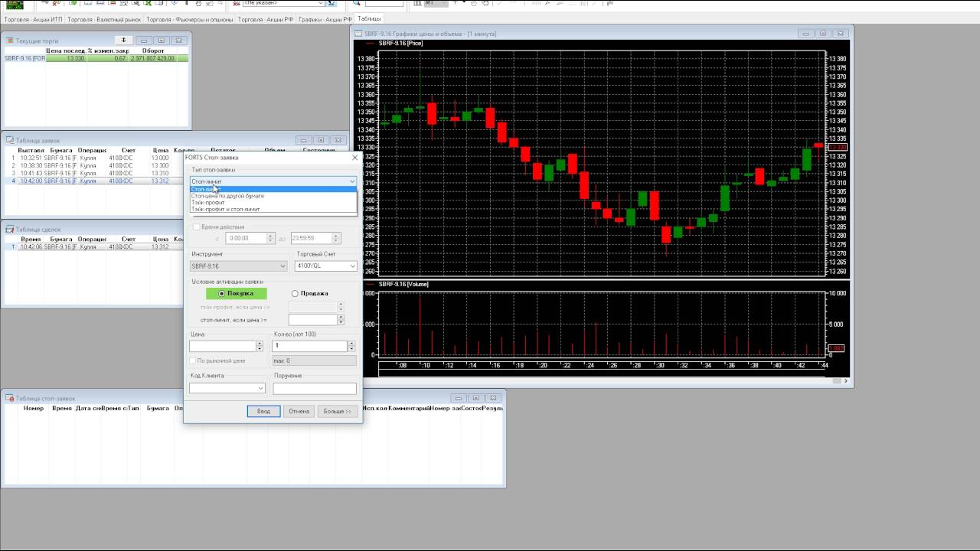
Task: Select SBRF-9.16 row in Текущие торги
Action: click(x=96, y=58)
